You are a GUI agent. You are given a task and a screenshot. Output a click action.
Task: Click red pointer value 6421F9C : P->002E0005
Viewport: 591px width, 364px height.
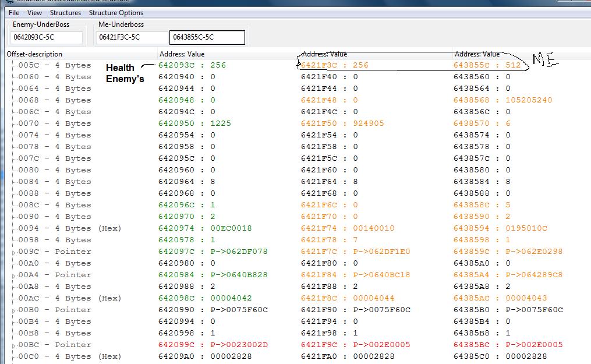pos(355,345)
